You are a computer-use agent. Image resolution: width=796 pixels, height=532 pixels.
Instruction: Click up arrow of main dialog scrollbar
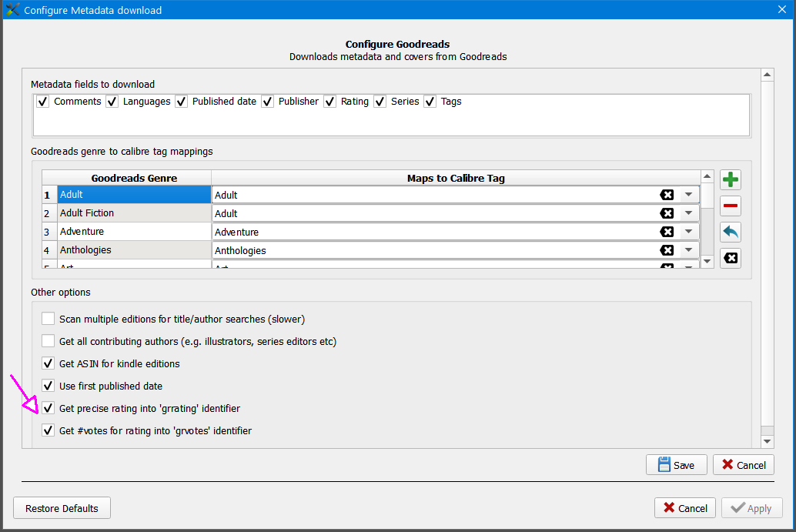[x=767, y=75]
